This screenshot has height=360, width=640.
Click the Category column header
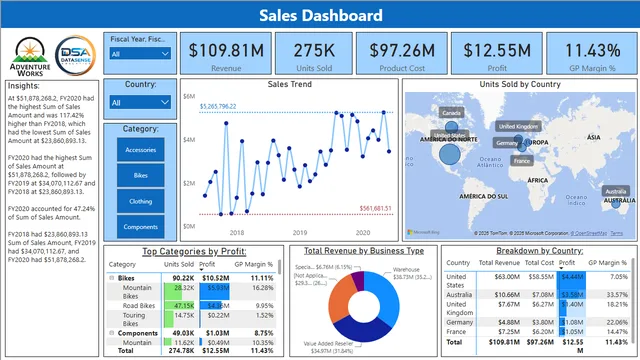[122, 264]
